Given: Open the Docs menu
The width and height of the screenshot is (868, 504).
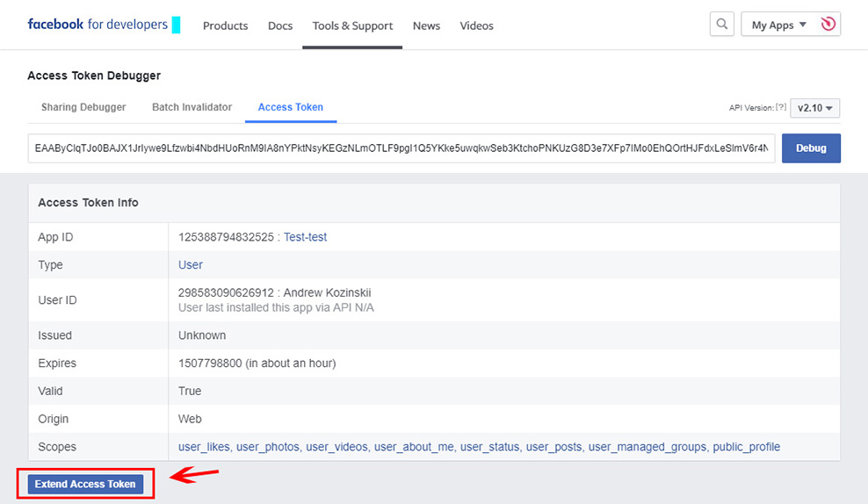Looking at the screenshot, I should [280, 26].
